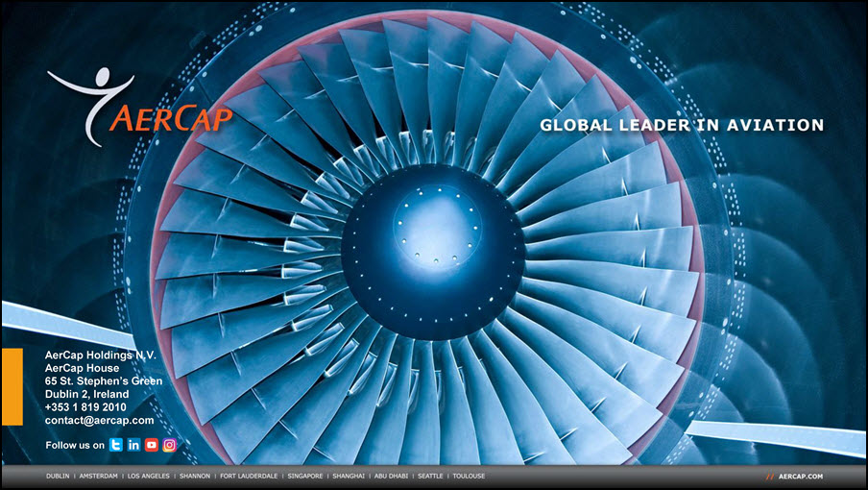868x490 pixels.
Task: Open the YouTube social icon
Action: 152,445
